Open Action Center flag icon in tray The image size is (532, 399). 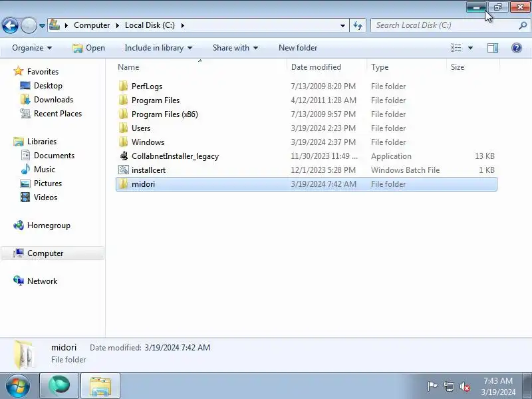click(x=432, y=386)
